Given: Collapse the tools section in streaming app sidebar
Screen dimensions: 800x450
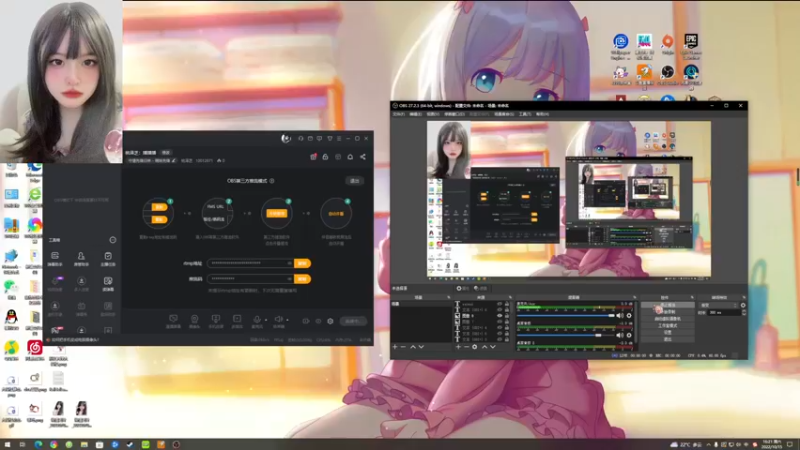Looking at the screenshot, I should [113, 240].
